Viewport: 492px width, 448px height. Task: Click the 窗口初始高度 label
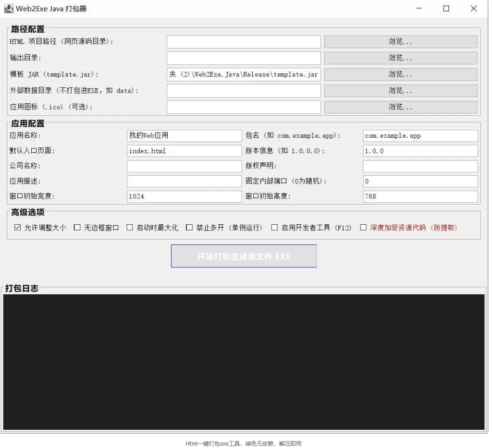[268, 196]
